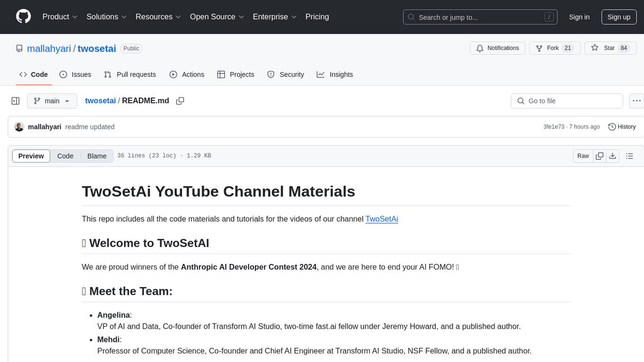Open the commit author mallahyari link

(x=45, y=127)
